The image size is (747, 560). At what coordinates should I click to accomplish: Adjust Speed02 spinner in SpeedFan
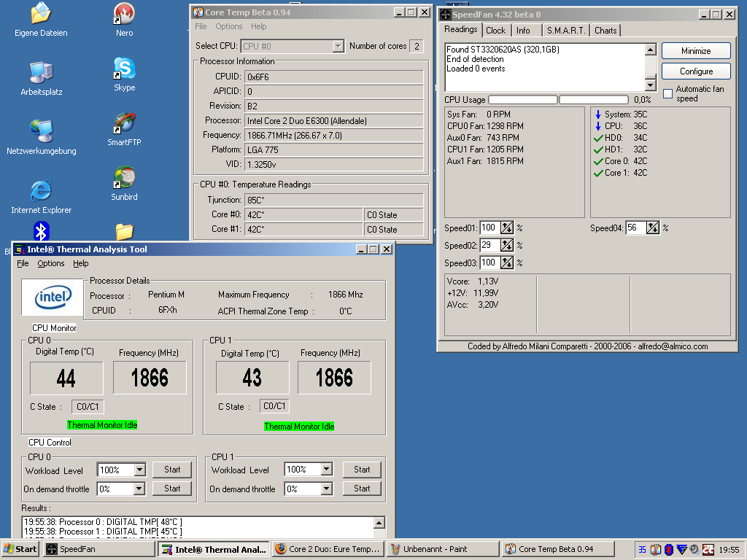(507, 245)
